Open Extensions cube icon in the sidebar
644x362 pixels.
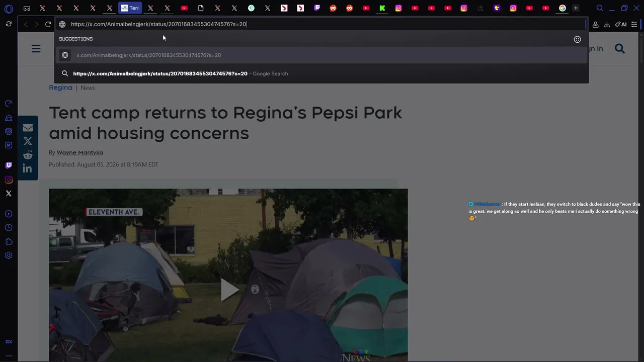click(x=9, y=242)
